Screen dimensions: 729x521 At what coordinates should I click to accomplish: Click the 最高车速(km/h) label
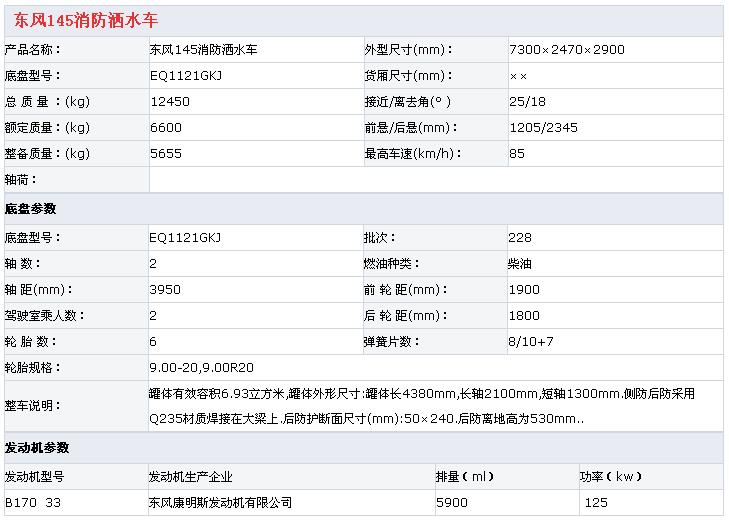point(413,154)
